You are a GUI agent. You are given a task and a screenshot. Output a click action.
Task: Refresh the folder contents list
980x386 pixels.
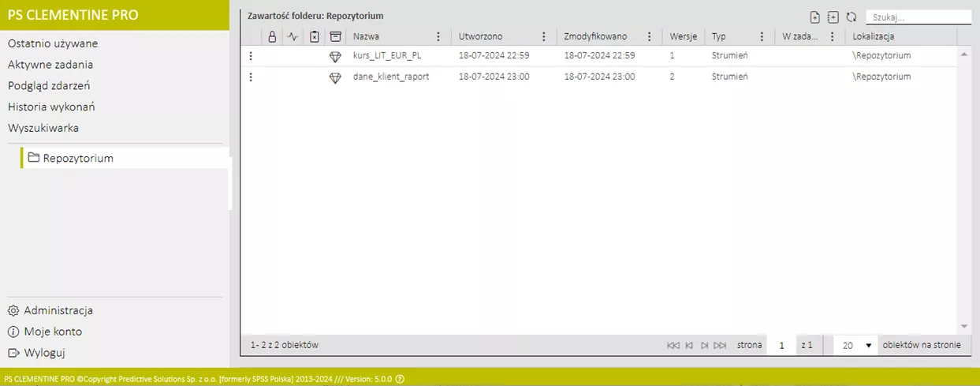(851, 17)
